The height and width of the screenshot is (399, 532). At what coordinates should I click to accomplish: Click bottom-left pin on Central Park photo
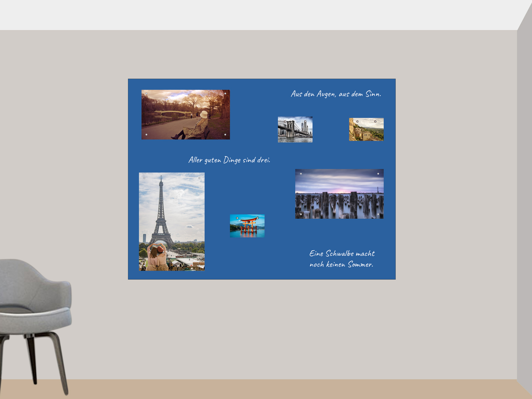pos(146,135)
